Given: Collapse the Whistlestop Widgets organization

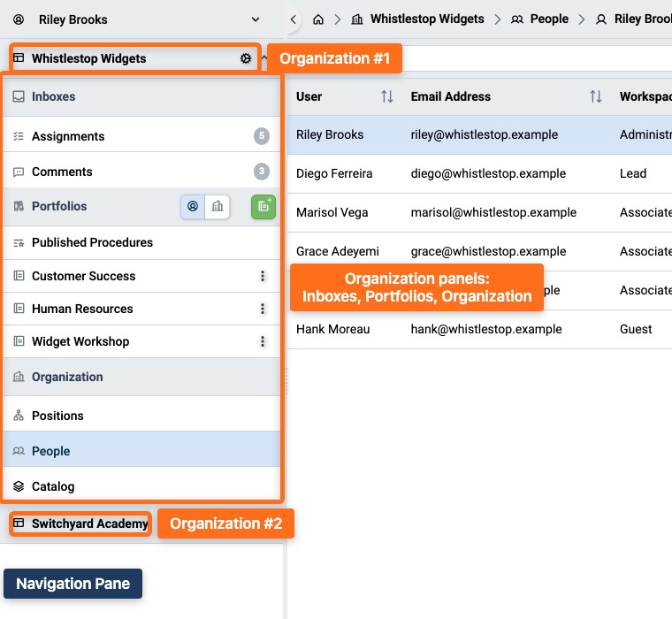Looking at the screenshot, I should coord(264,57).
